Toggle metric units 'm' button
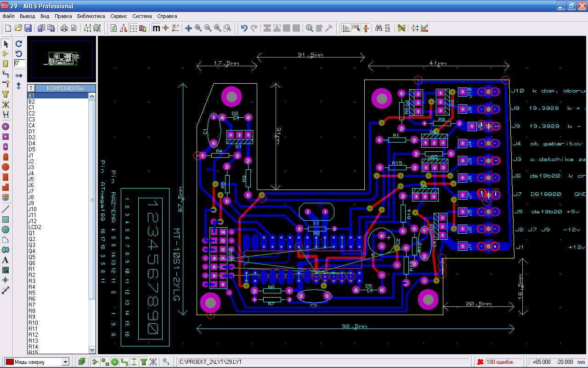This screenshot has width=588, height=368. [156, 29]
